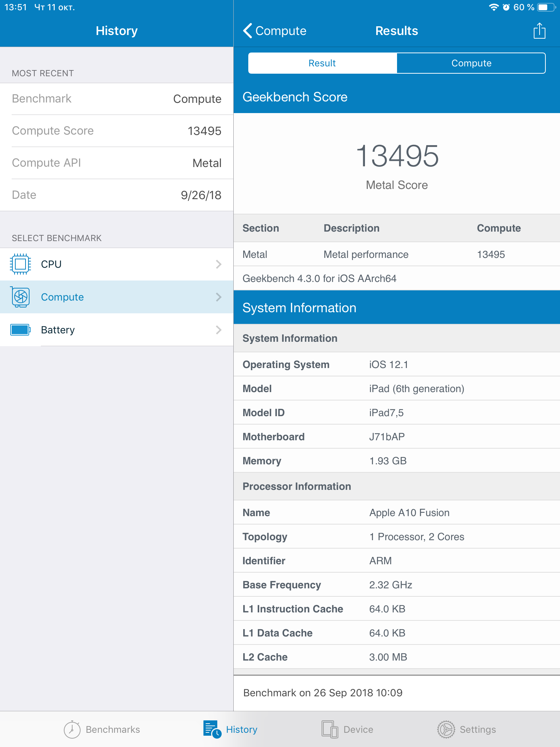
Task: Tap the 3.00 MB L2 Cache value
Action: 388,657
